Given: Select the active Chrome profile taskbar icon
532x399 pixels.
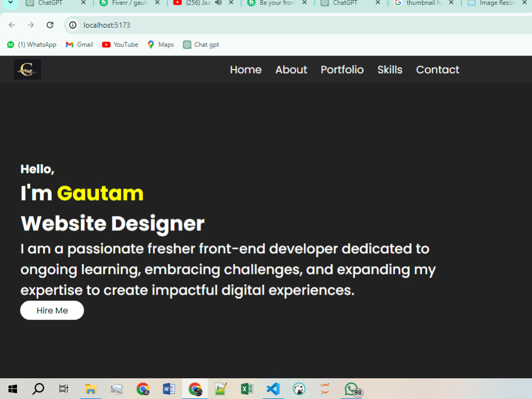Looking at the screenshot, I should point(195,389).
